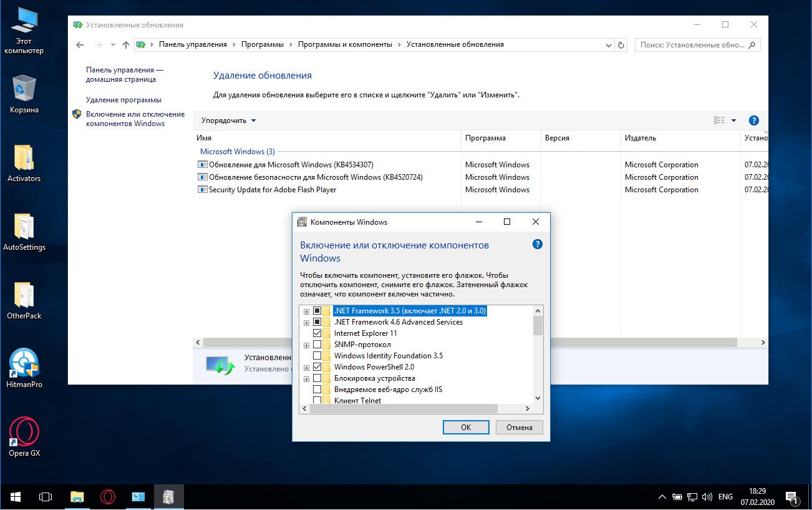Select the AutoSettings folder on desktop
812x510 pixels.
click(x=24, y=232)
